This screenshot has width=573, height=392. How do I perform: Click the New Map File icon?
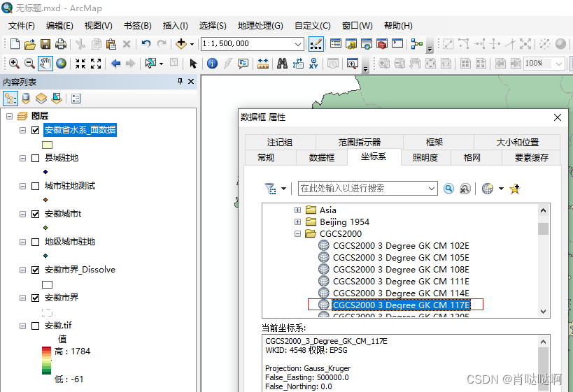[15, 44]
